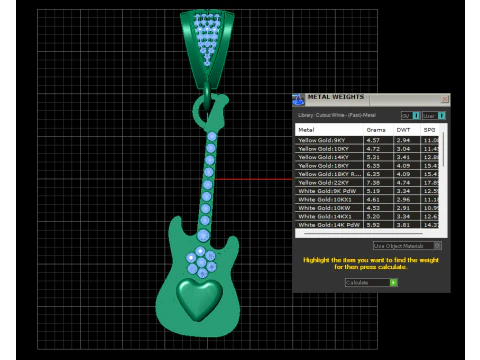
Task: Click DWT value 3.04 for 10KY
Action: (403, 149)
